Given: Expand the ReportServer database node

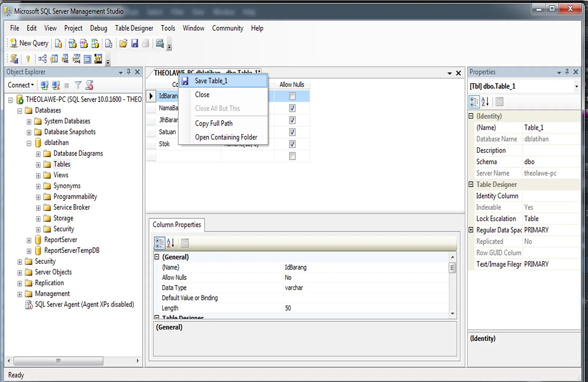Looking at the screenshot, I should [29, 241].
